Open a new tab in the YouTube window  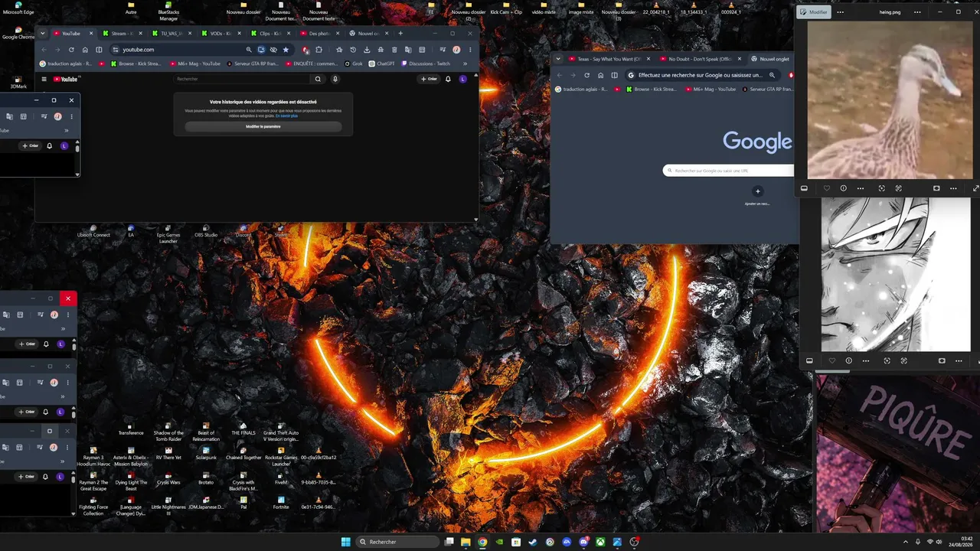pos(400,34)
